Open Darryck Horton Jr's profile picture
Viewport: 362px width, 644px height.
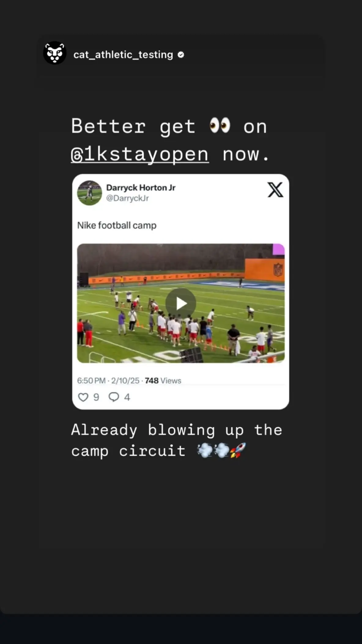click(89, 193)
